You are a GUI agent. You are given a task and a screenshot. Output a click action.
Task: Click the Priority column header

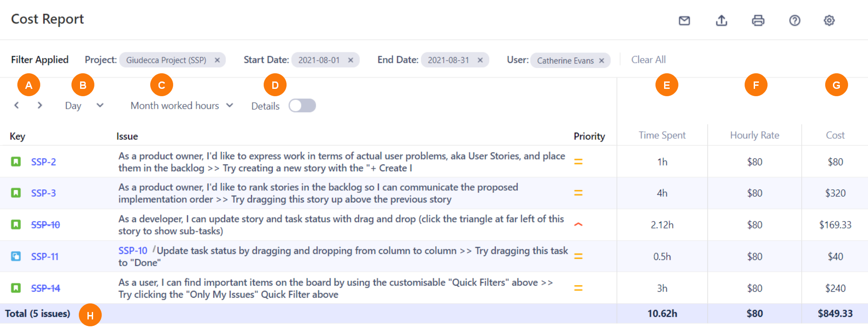pyautogui.click(x=589, y=136)
